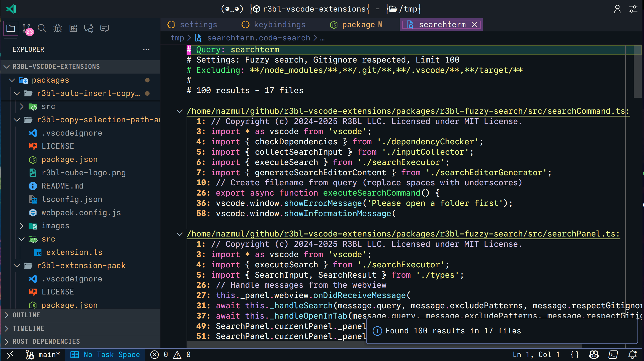Open the Comments panel icon
Viewport: 644px width, 361px height.
105,28
